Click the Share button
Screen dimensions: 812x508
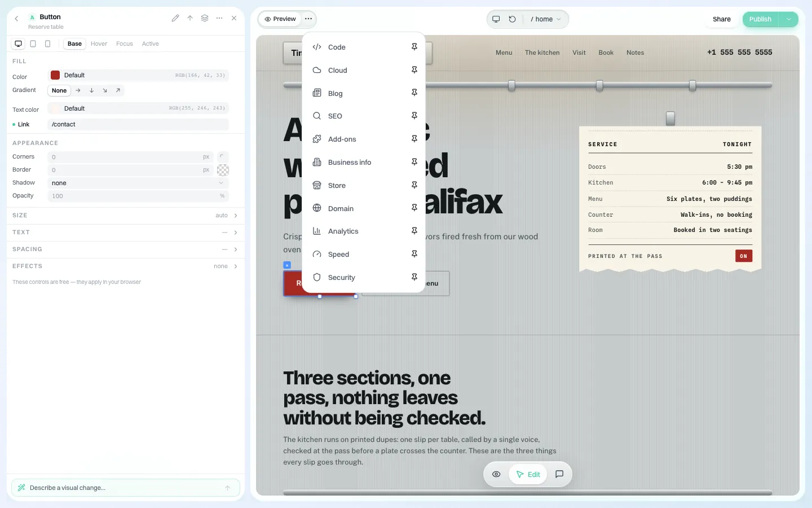pos(722,19)
